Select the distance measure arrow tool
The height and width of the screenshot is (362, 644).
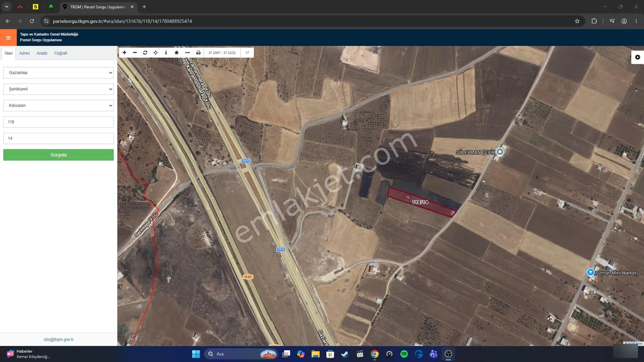pyautogui.click(x=188, y=53)
